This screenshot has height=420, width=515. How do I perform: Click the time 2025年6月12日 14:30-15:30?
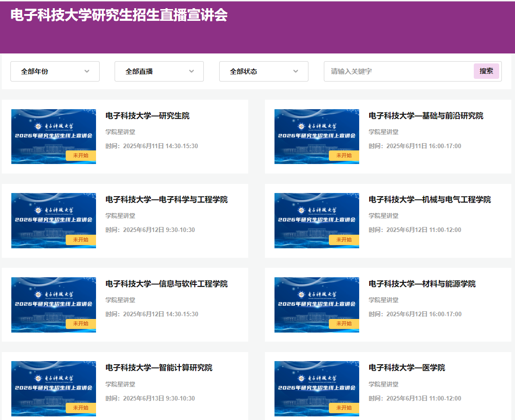pyautogui.click(x=161, y=314)
